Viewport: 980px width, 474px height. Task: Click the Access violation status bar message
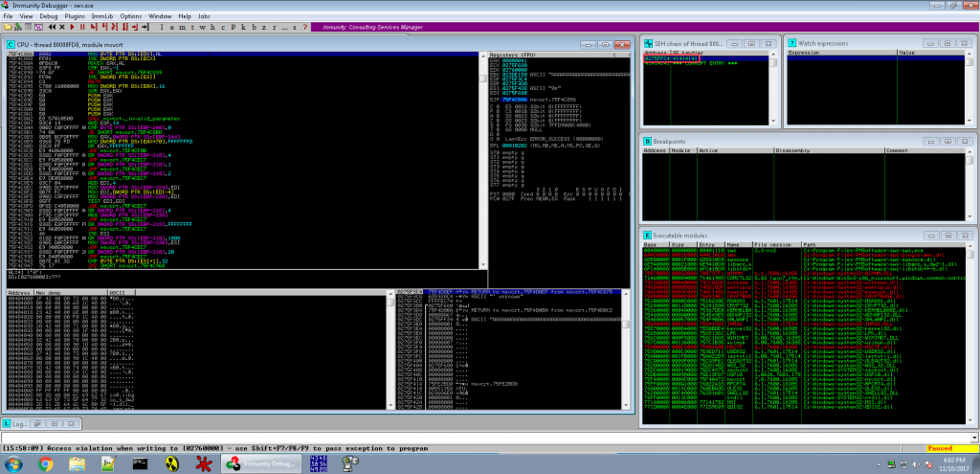pyautogui.click(x=217, y=448)
